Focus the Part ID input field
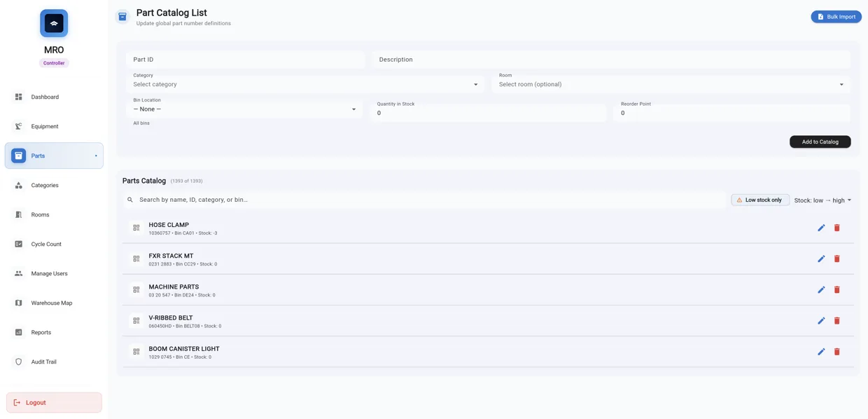This screenshot has width=868, height=419. [x=245, y=60]
